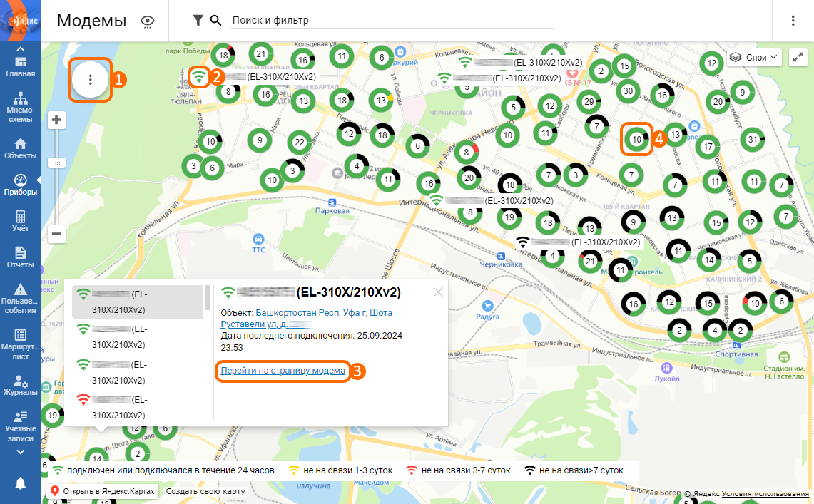Click the Радуга shopping marker
This screenshot has width=814, height=504.
coord(487,306)
